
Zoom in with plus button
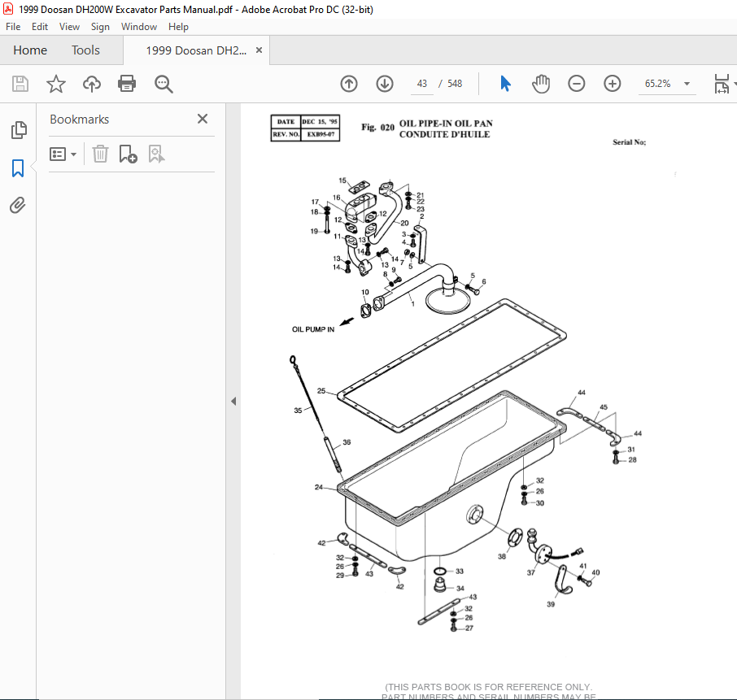(612, 84)
